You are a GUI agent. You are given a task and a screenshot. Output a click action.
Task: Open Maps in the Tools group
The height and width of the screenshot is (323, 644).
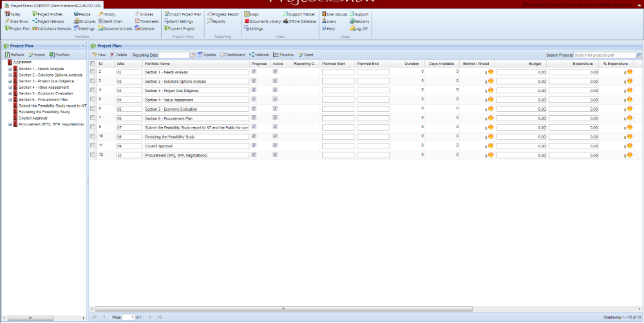[251, 14]
